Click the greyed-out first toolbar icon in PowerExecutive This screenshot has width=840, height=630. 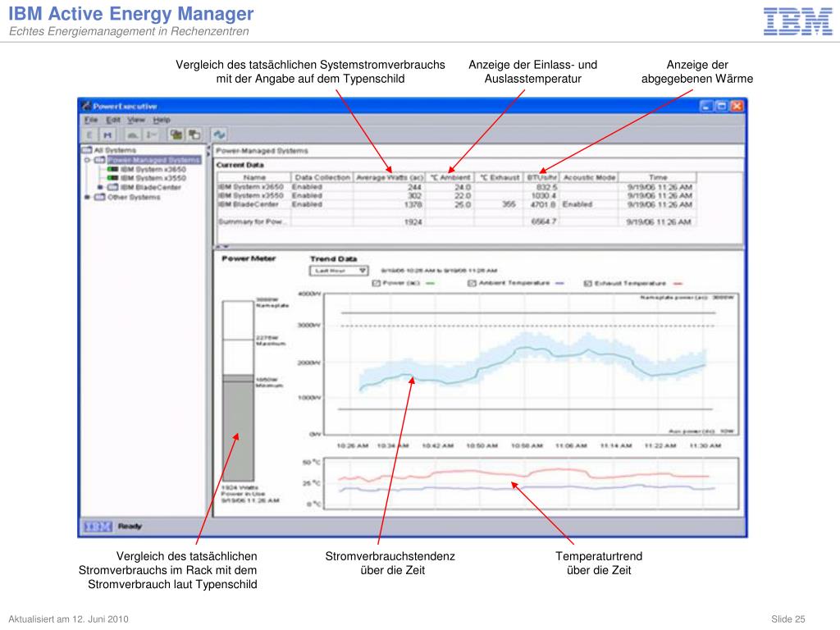pyautogui.click(x=89, y=135)
